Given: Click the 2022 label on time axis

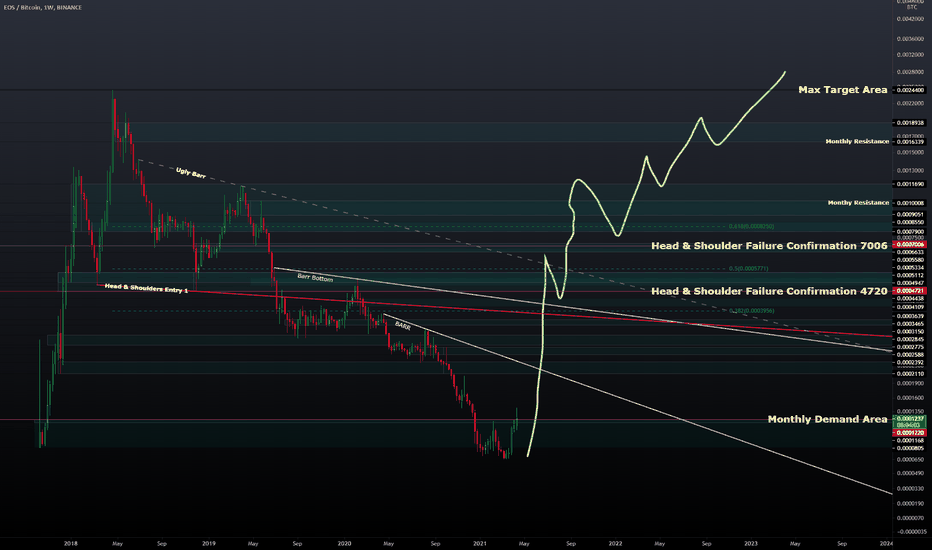Looking at the screenshot, I should 615,543.
